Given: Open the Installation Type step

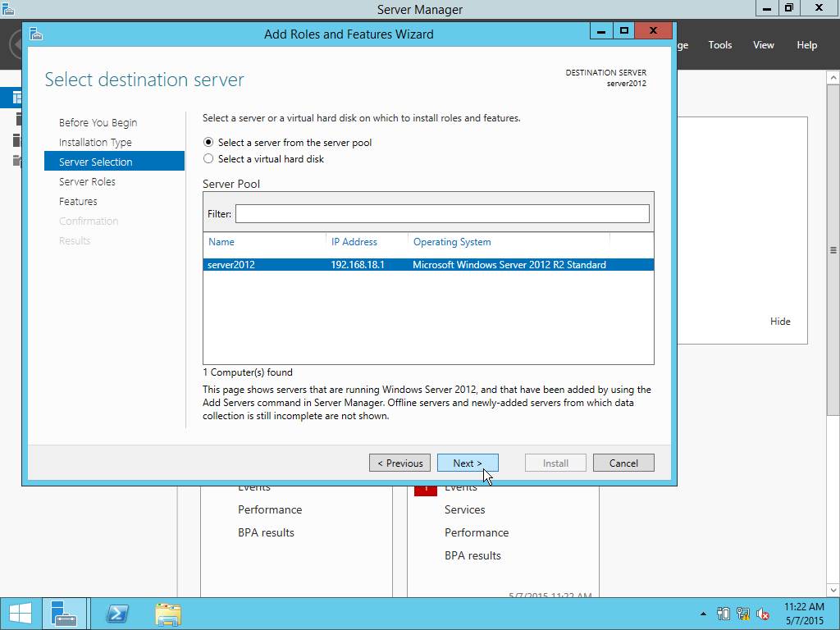Looking at the screenshot, I should tap(95, 142).
